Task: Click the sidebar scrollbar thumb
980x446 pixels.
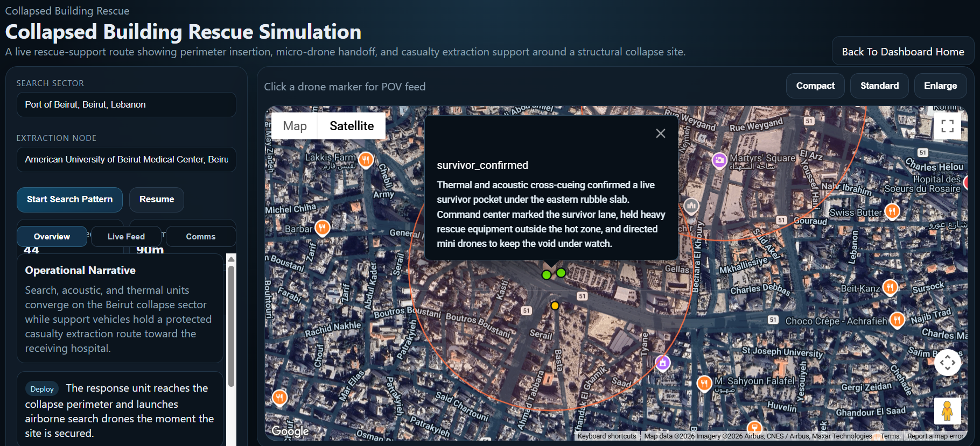Action: pos(231,325)
